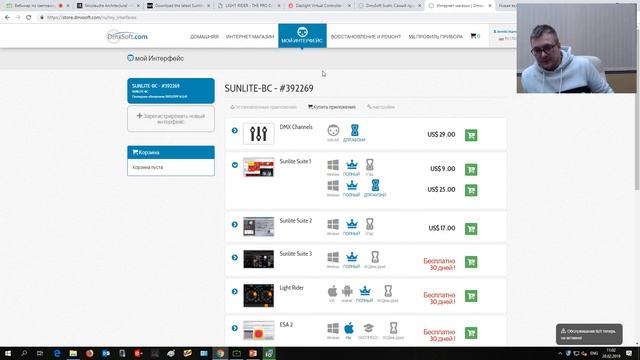The image size is (640, 360).
Task: Switch to the installed applications tab
Action: (263, 107)
